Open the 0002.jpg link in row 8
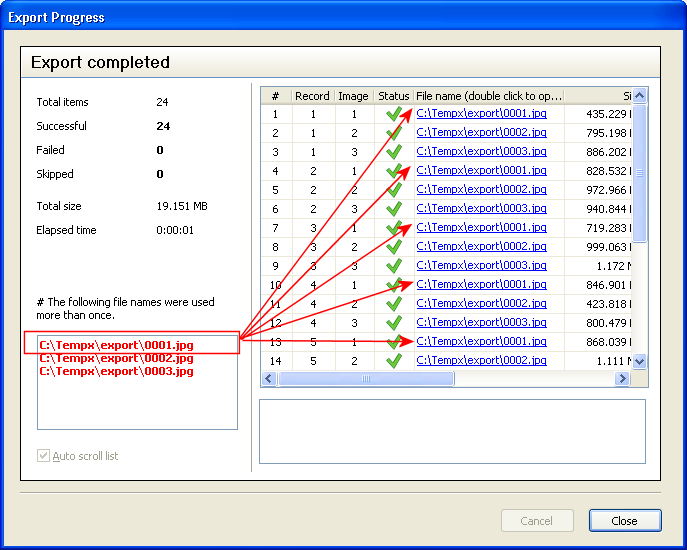This screenshot has width=687, height=550. pos(482,246)
